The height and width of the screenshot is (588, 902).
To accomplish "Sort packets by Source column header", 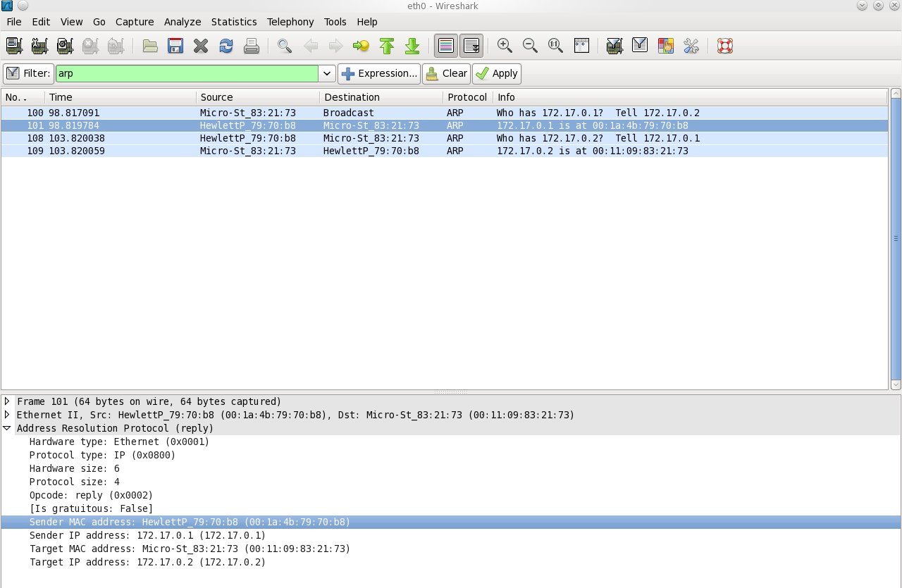I will tap(258, 97).
